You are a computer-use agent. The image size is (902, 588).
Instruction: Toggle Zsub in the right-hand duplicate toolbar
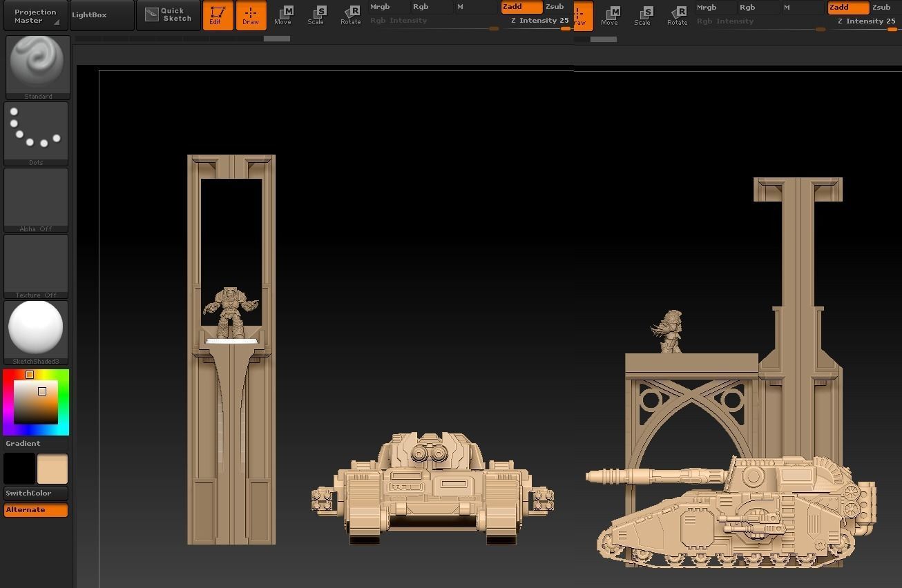point(885,8)
